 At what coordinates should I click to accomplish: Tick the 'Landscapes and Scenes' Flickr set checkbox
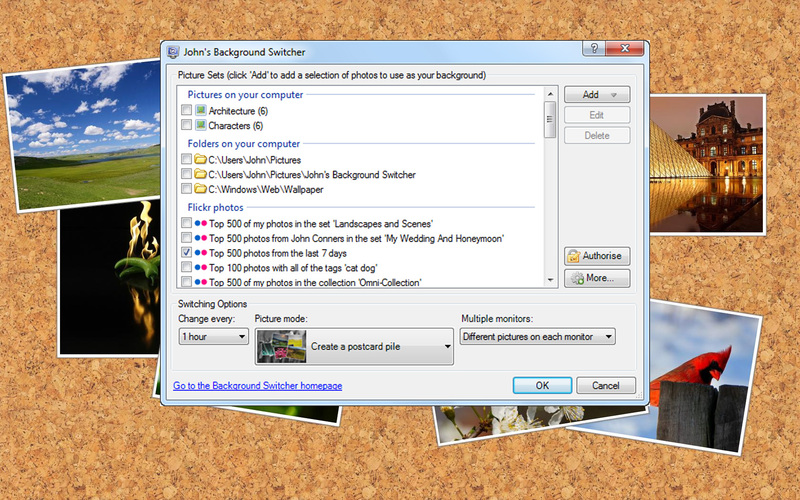coord(186,223)
